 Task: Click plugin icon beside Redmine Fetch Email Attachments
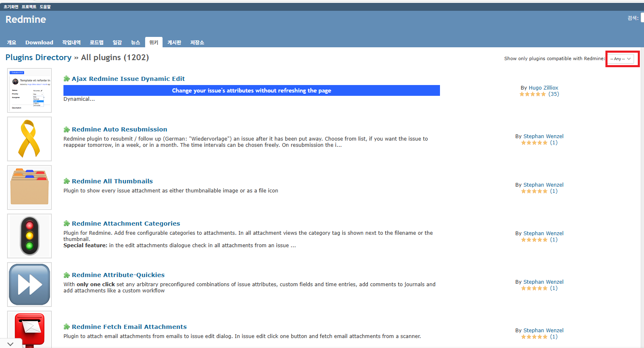tap(66, 327)
